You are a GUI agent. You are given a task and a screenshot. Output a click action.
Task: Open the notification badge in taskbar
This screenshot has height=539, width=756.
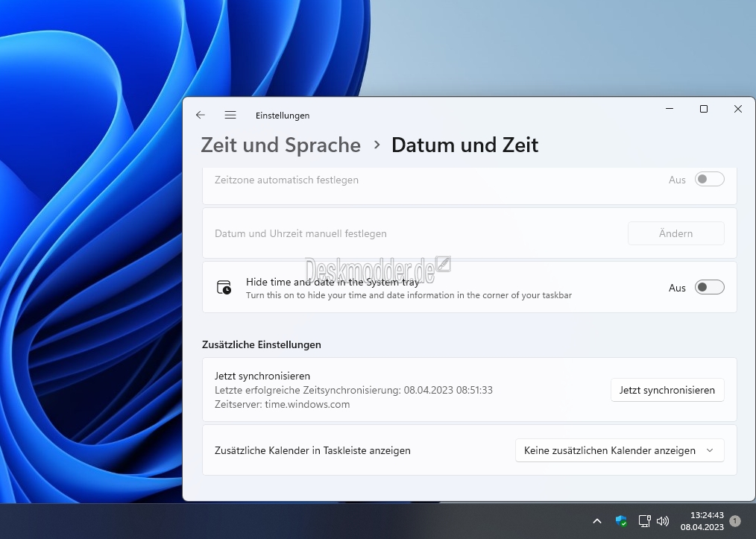(x=735, y=520)
